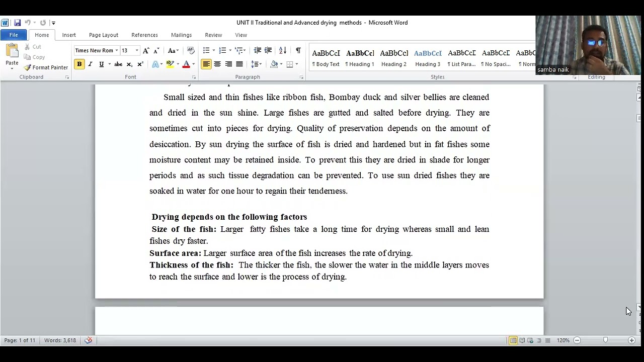Image resolution: width=644 pixels, height=362 pixels.
Task: Click Page: 1 of 11 indicator
Action: pyautogui.click(x=20, y=340)
